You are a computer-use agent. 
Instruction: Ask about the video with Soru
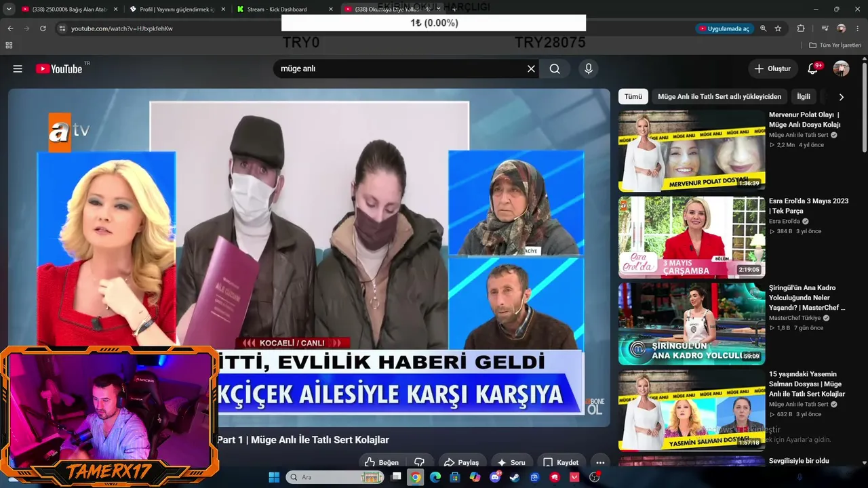click(x=511, y=462)
